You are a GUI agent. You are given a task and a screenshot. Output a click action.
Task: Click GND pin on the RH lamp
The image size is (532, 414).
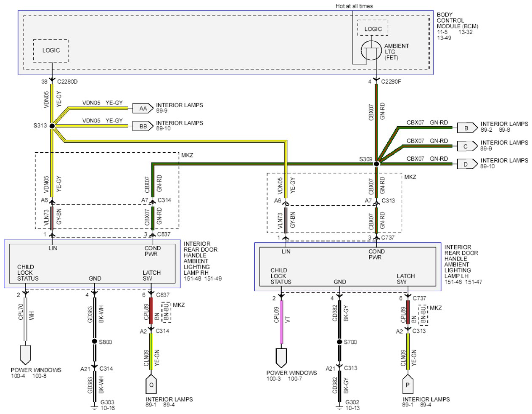[95, 279]
